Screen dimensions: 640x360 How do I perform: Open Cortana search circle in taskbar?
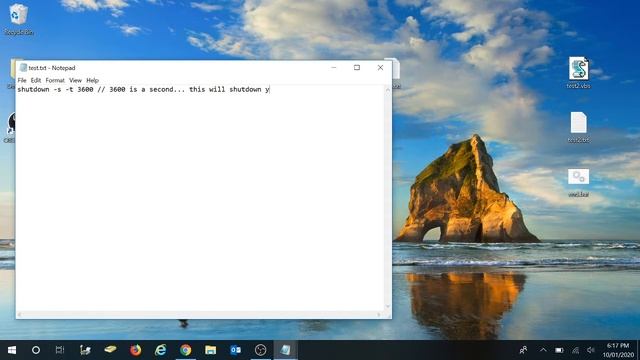(x=36, y=350)
